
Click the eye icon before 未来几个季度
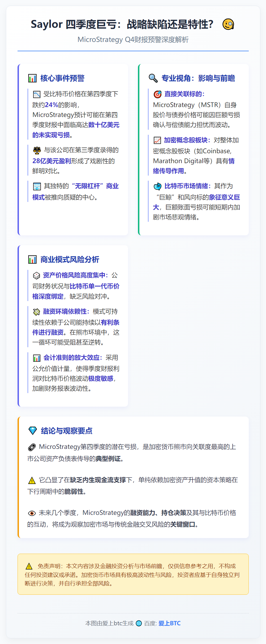click(x=32, y=513)
